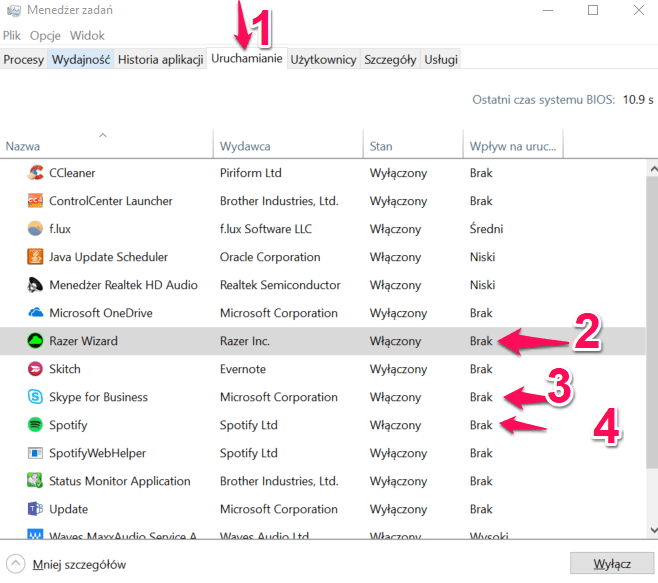Click the Razer Wizard green icon
The width and height of the screenshot is (658, 583).
tap(36, 341)
